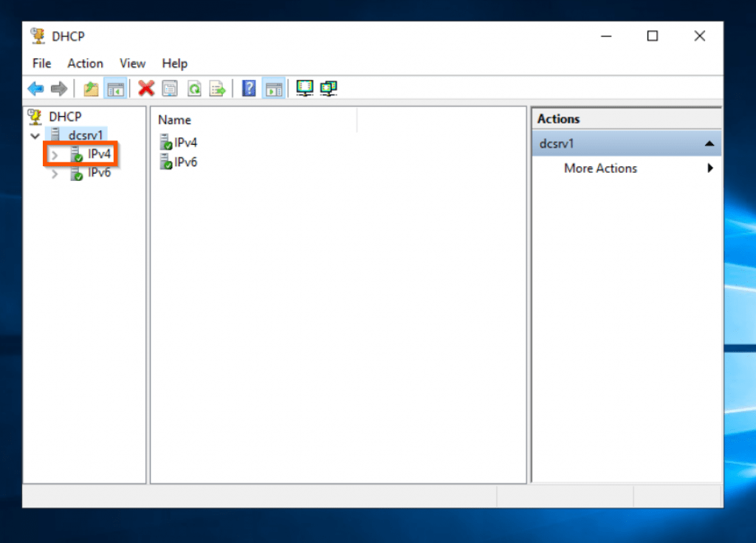Screen dimensions: 756x543
Task: Open Properties using the toolbar icon
Action: (170, 88)
